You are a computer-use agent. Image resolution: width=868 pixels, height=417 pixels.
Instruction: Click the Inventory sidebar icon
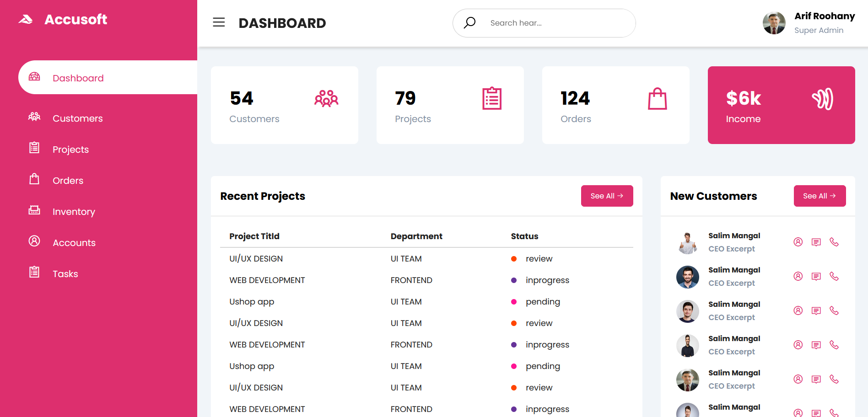[34, 210]
